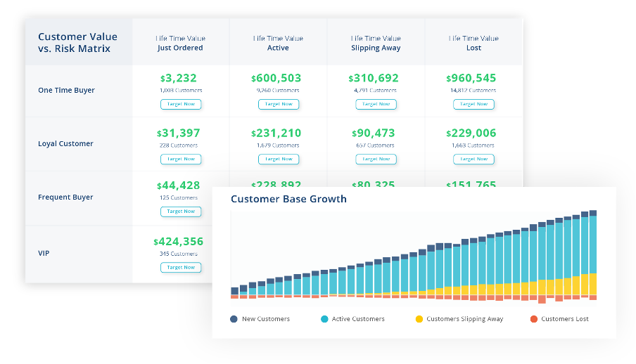Viewport: 636px width, 364px height.
Task: Click the 'Life Time Value Active' column header
Action: click(x=279, y=43)
